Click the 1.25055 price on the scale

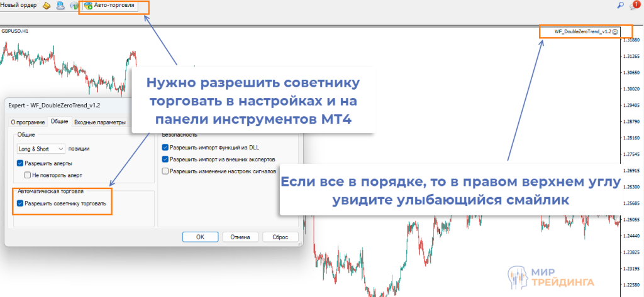[x=633, y=220]
